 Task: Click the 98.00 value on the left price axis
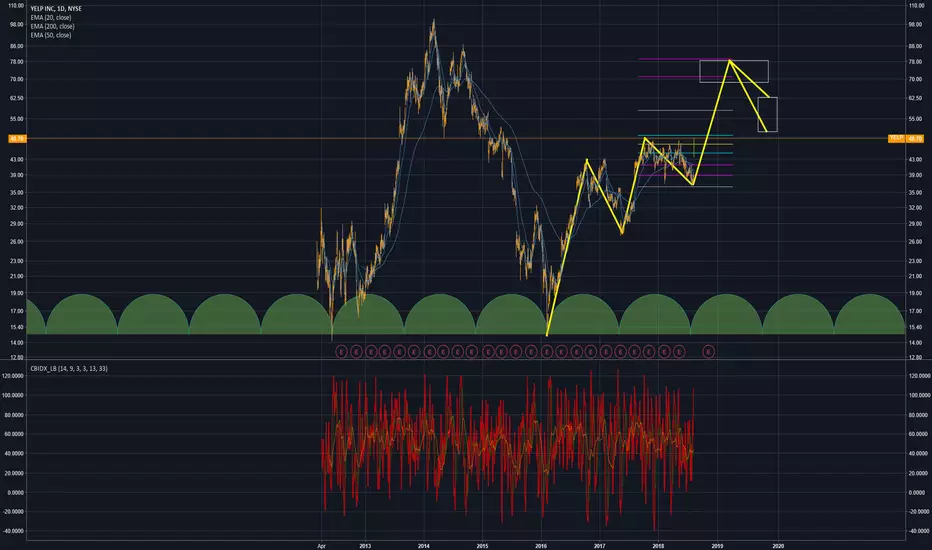coord(17,25)
